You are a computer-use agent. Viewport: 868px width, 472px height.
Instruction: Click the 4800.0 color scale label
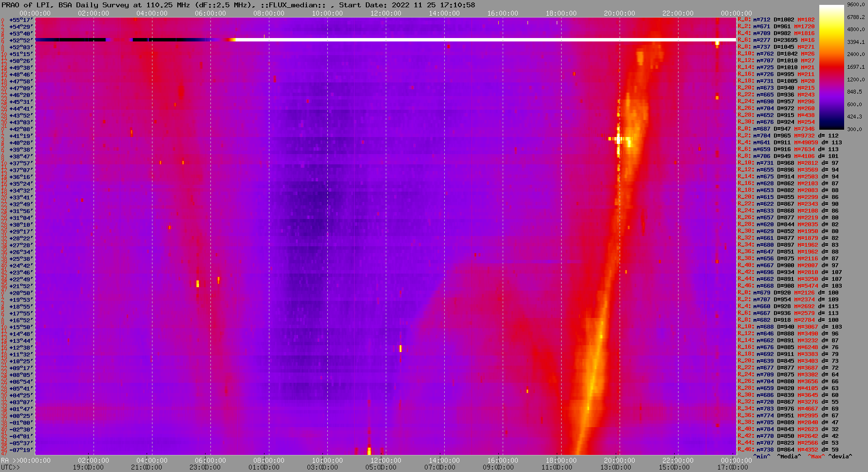pyautogui.click(x=856, y=29)
